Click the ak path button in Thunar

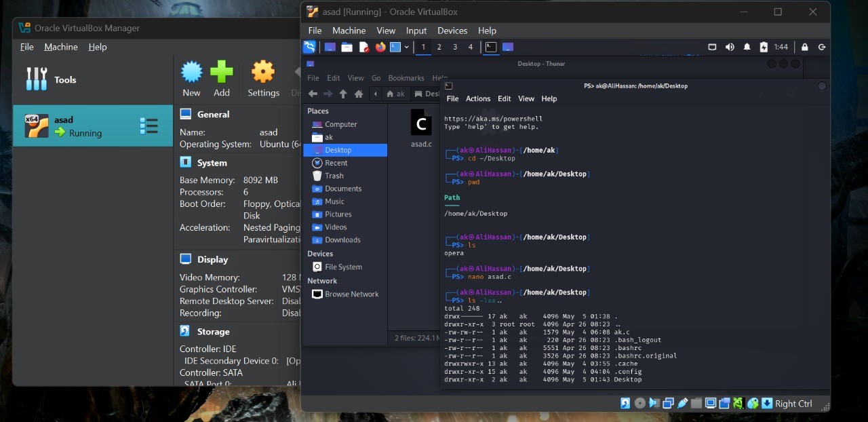click(x=396, y=94)
